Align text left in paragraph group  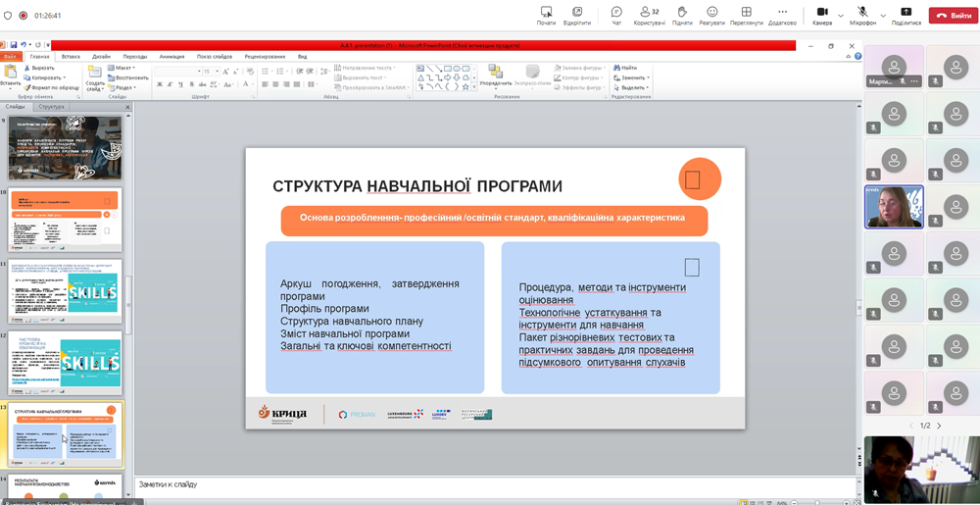[x=265, y=84]
